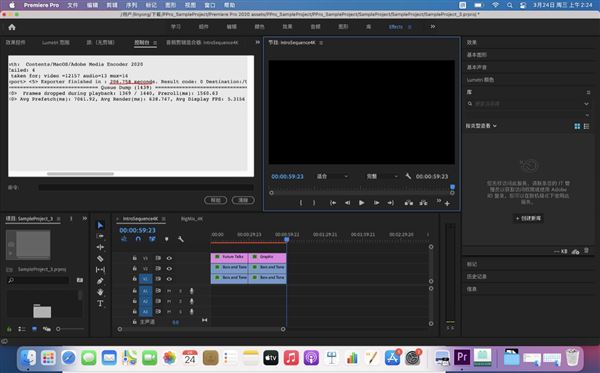
Task: Click the left pill button below console
Action: coord(215,200)
